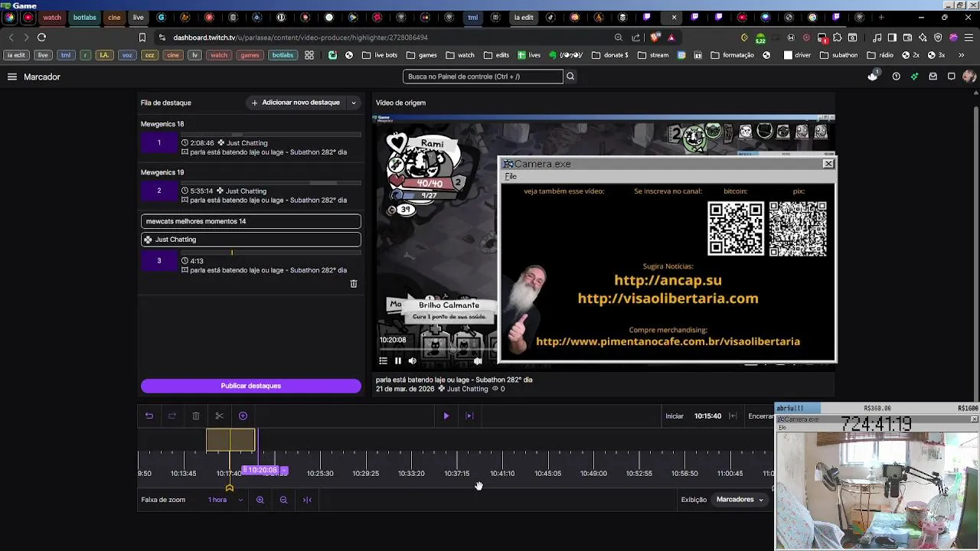
Task: Edit the title mewcats melhores momentos 14
Action: pos(250,221)
